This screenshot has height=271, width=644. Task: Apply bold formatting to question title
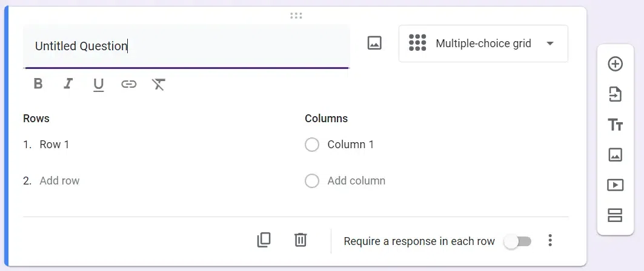[38, 84]
